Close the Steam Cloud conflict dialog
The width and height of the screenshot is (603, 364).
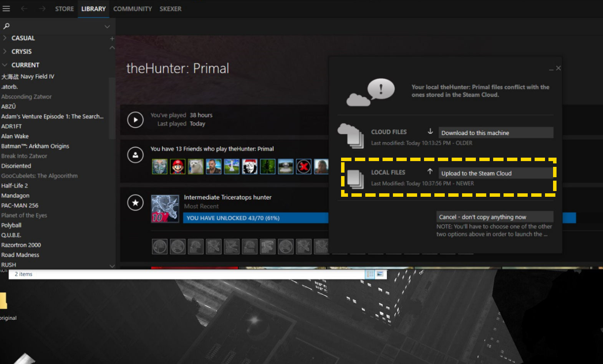(x=558, y=68)
